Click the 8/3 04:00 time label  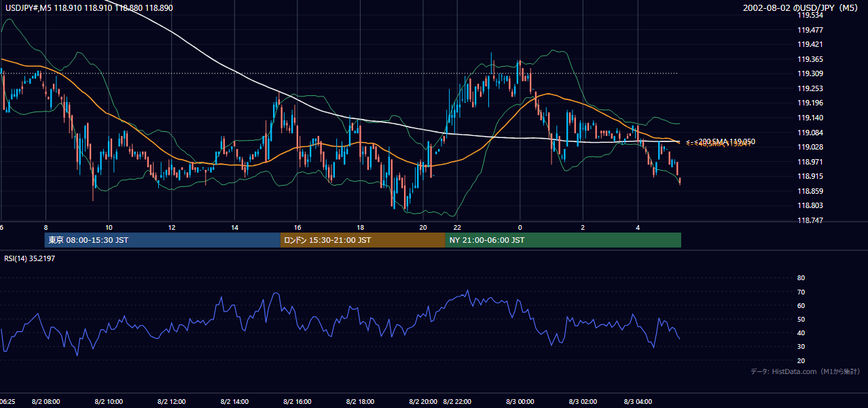point(638,402)
